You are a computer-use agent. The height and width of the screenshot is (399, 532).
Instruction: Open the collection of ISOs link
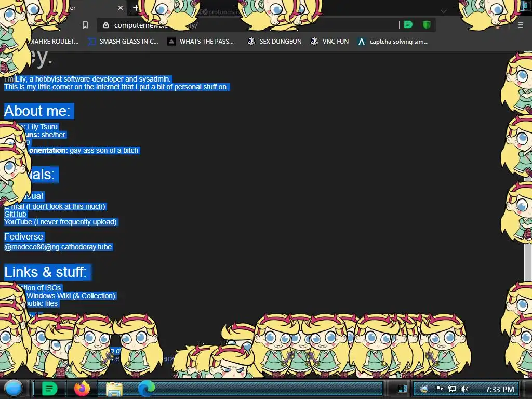click(x=42, y=288)
